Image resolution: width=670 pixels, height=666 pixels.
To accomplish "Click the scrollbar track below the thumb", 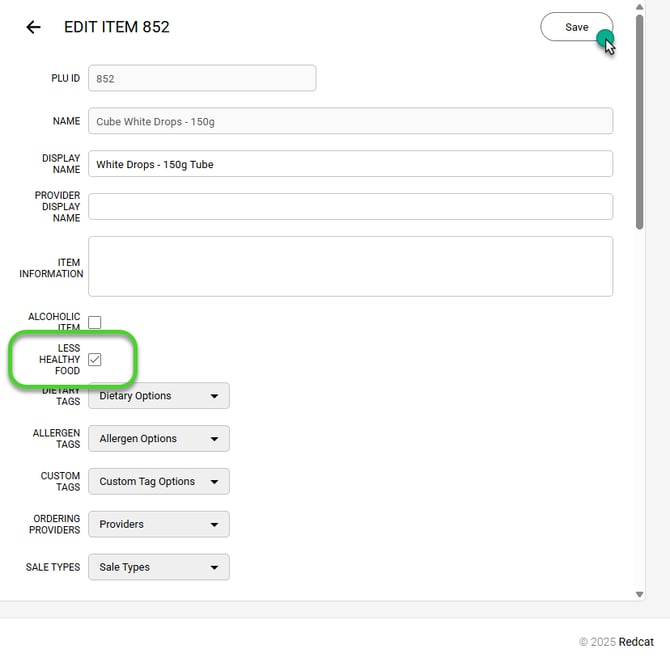I will pyautogui.click(x=640, y=400).
